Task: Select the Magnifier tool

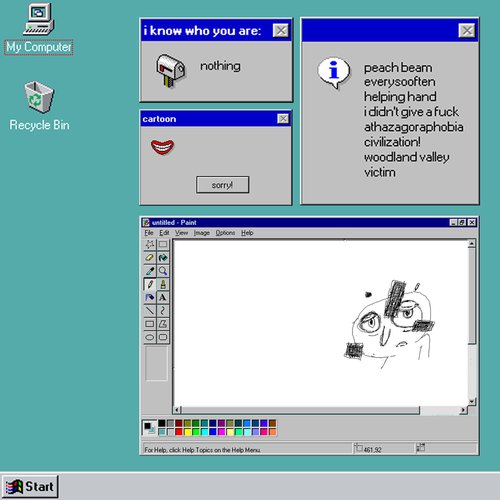Action: 163,271
